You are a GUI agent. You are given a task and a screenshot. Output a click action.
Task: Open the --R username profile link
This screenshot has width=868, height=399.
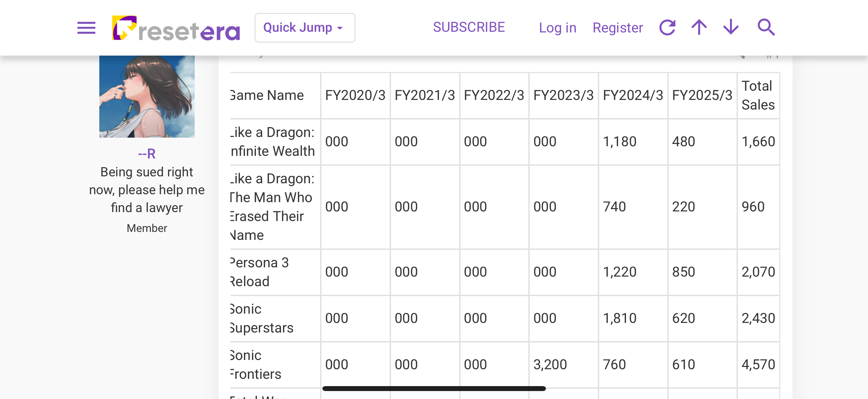147,154
